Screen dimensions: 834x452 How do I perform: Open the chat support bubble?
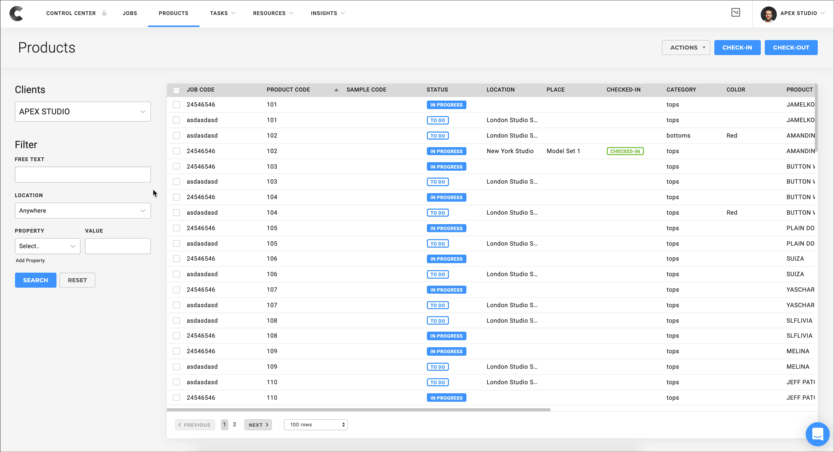817,434
